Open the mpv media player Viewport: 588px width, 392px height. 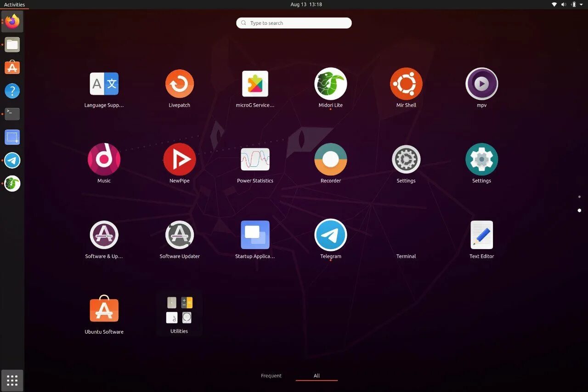(x=481, y=84)
